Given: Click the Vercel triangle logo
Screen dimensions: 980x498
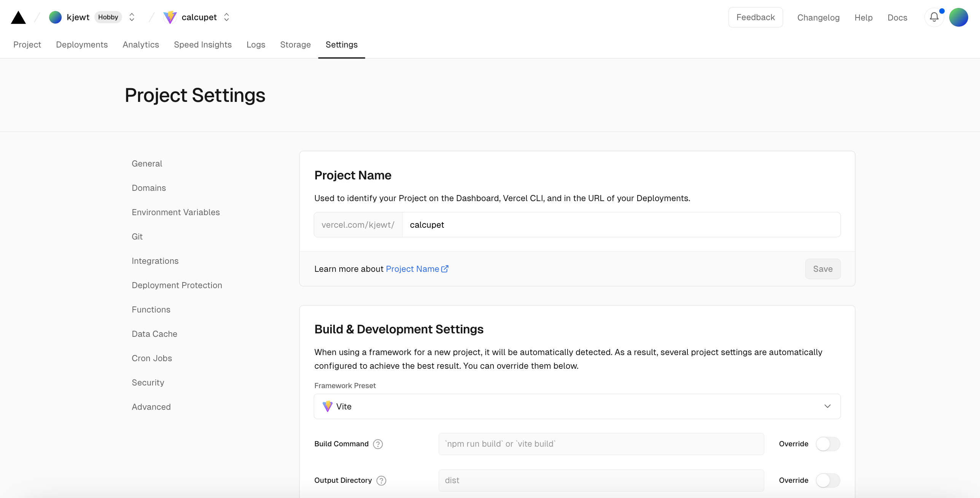Looking at the screenshot, I should click(x=18, y=17).
